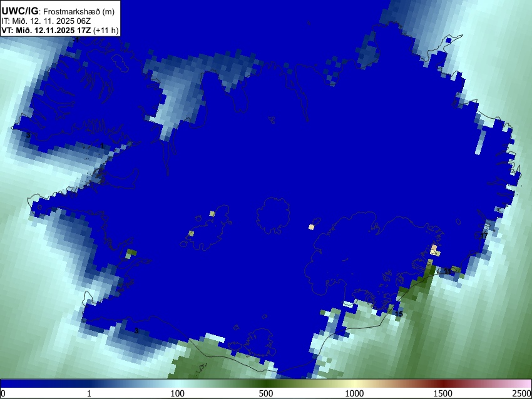The image size is (532, 399).
Task: Click the lone beige grid cell between the glacier outlines
Action: click(x=312, y=227)
